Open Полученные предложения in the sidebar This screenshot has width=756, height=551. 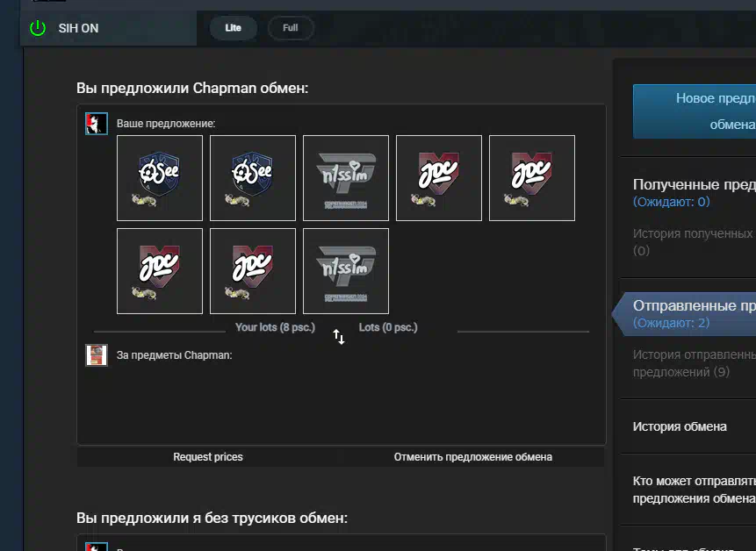coord(695,192)
